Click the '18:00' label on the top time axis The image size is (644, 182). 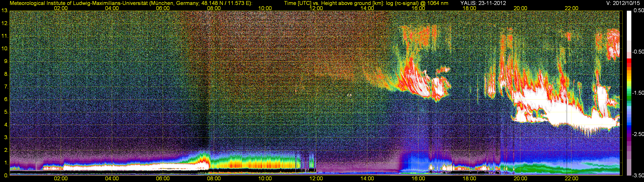469,8
